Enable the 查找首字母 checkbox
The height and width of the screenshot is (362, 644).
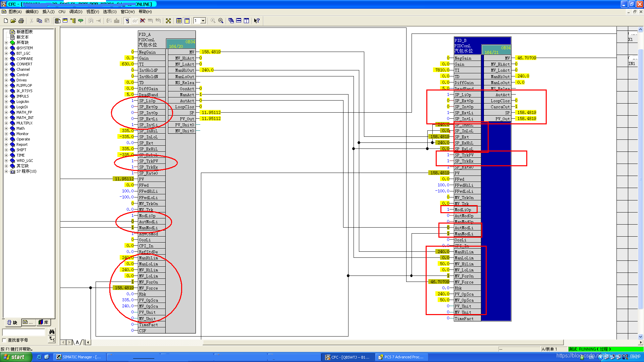[x=4, y=340]
